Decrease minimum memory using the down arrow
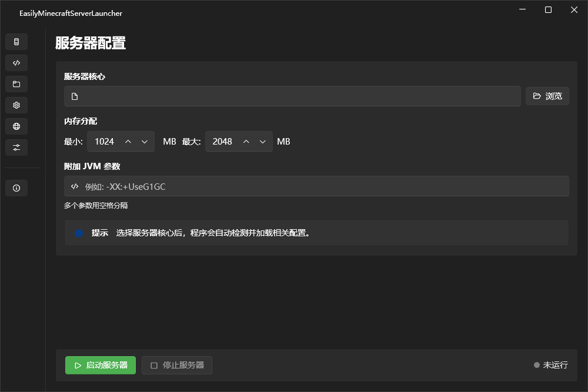This screenshot has height=392, width=588. pyautogui.click(x=145, y=141)
